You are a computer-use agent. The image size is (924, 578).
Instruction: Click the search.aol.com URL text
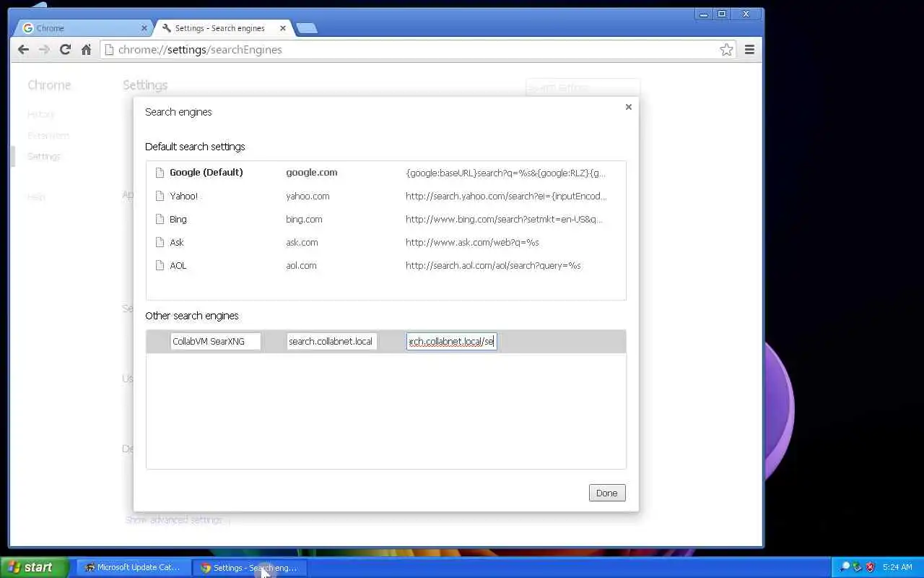click(493, 265)
